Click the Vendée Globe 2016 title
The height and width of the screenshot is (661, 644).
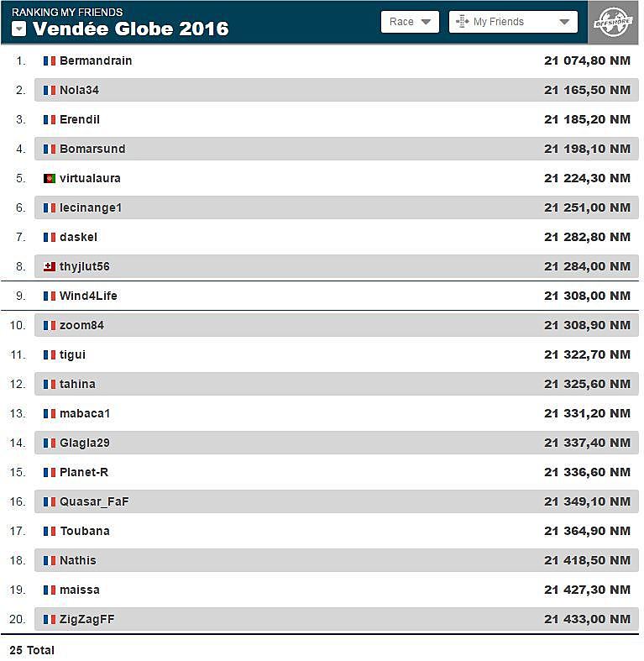(x=131, y=29)
